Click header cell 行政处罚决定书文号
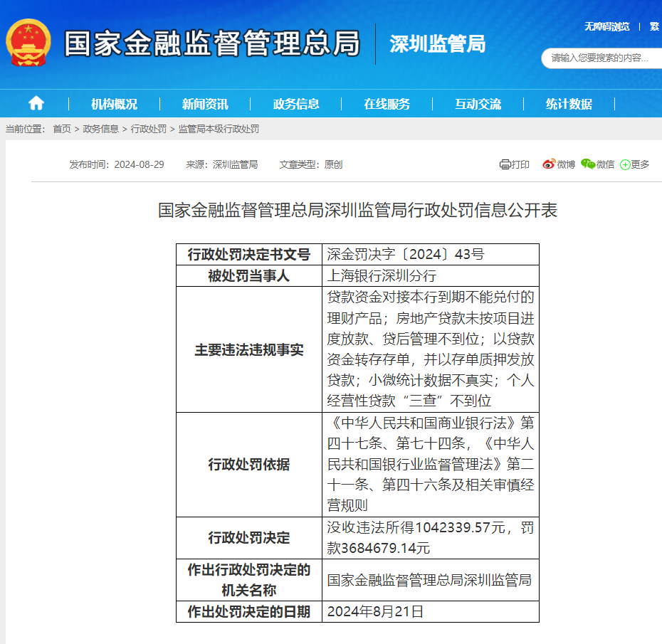Screen dimensions: 662x644 pos(249,255)
